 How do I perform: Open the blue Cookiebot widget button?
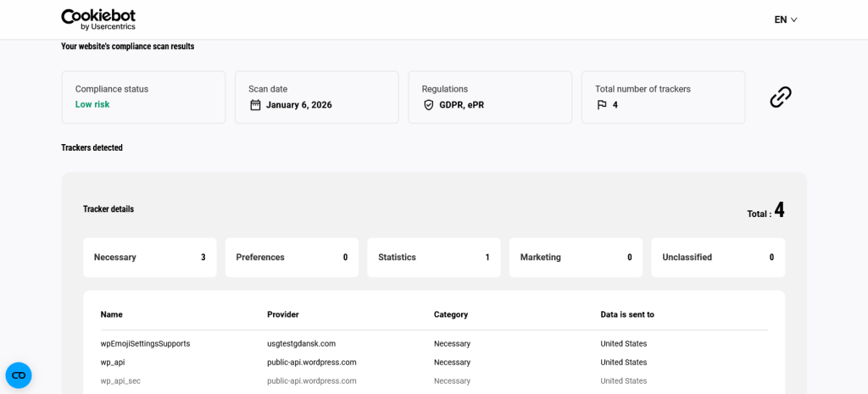(x=19, y=375)
